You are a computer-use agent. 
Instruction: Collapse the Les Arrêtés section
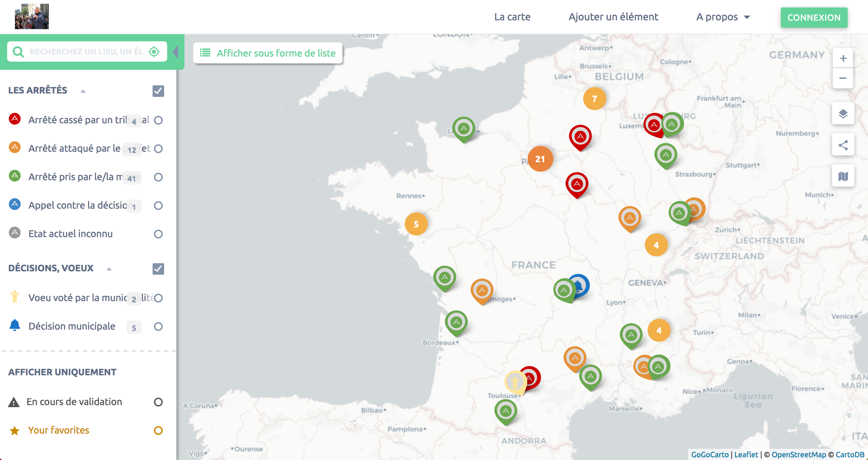click(x=83, y=91)
